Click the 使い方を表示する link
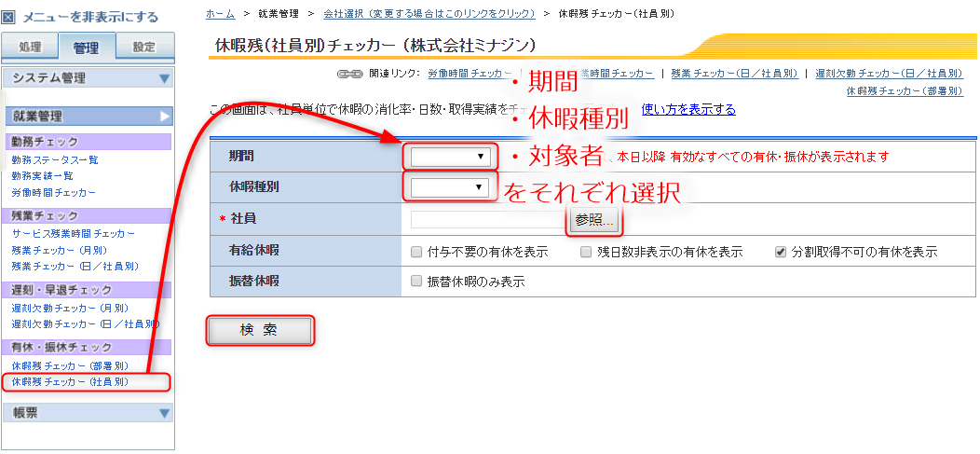980x454 pixels. click(688, 110)
